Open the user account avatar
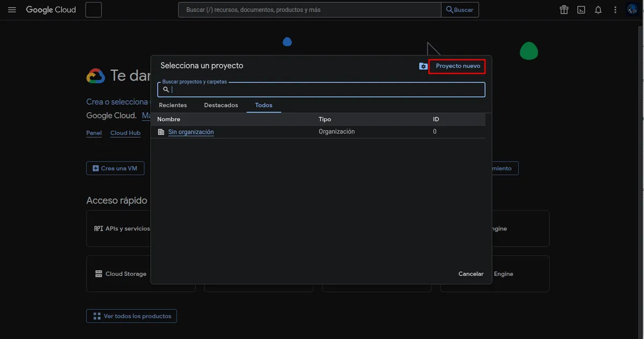Viewport: 644px width, 339px height. pyautogui.click(x=632, y=10)
